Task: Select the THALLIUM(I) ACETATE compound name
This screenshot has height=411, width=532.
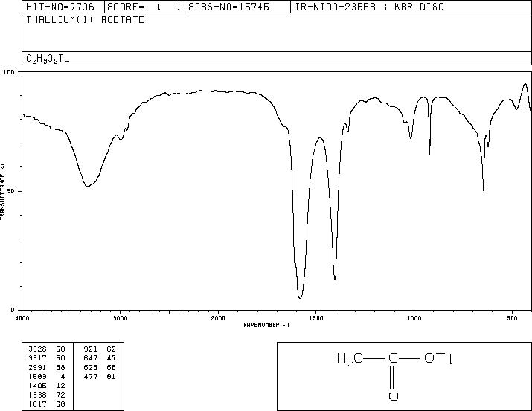Action: pyautogui.click(x=85, y=19)
